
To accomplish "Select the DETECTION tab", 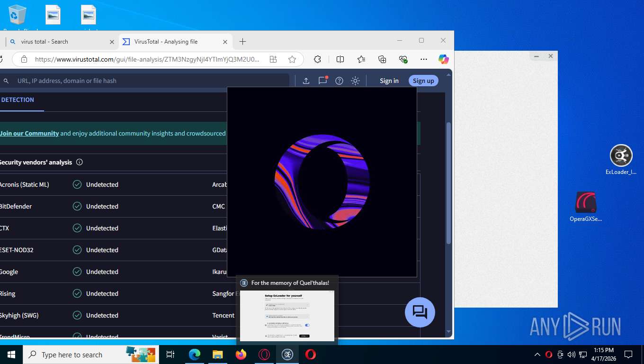I will [x=18, y=100].
